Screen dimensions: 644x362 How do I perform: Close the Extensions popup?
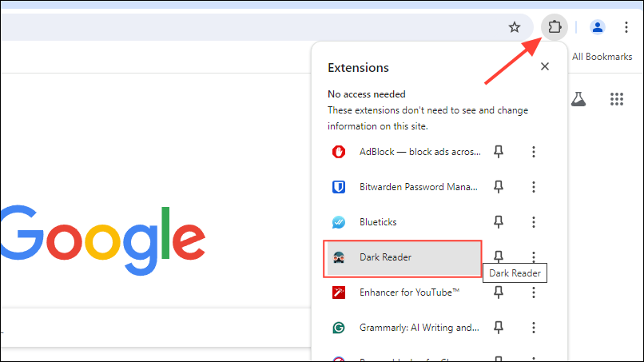(545, 66)
